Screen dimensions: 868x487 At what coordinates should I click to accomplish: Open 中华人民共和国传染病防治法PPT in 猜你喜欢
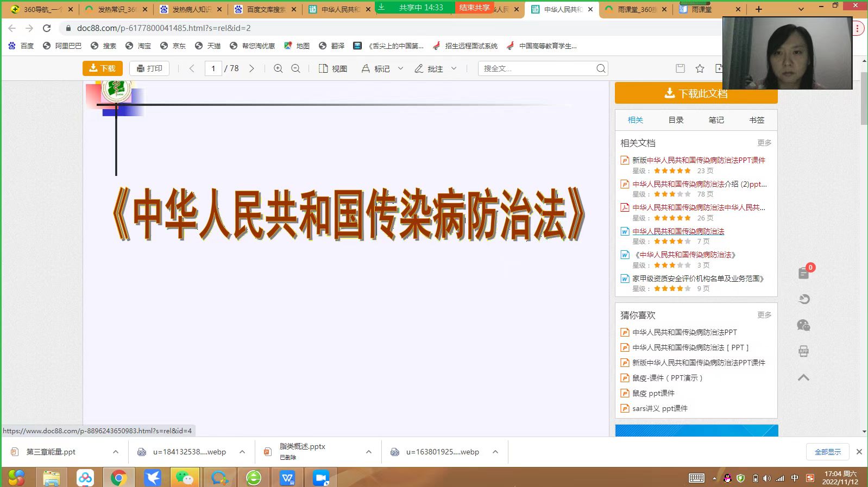(x=684, y=332)
